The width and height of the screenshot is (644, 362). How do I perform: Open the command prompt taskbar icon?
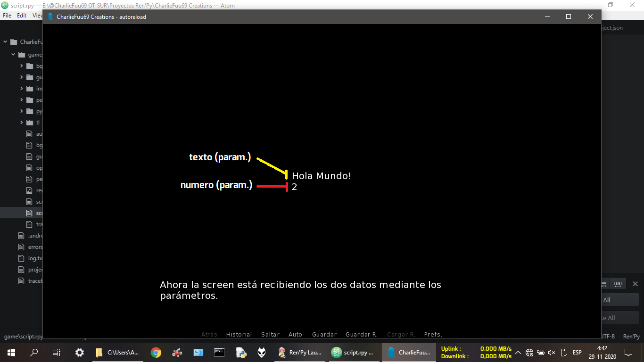pyautogui.click(x=219, y=352)
